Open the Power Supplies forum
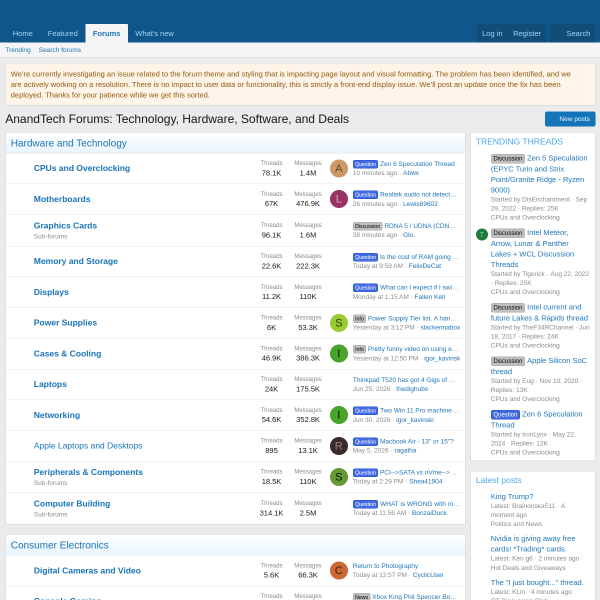The width and height of the screenshot is (600, 600). tap(65, 323)
